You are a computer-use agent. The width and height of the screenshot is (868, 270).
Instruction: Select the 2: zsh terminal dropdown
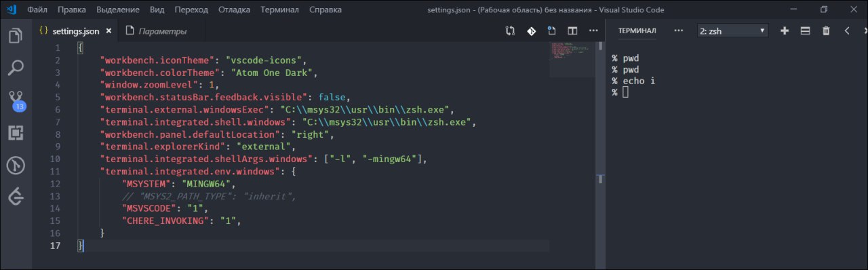click(733, 31)
